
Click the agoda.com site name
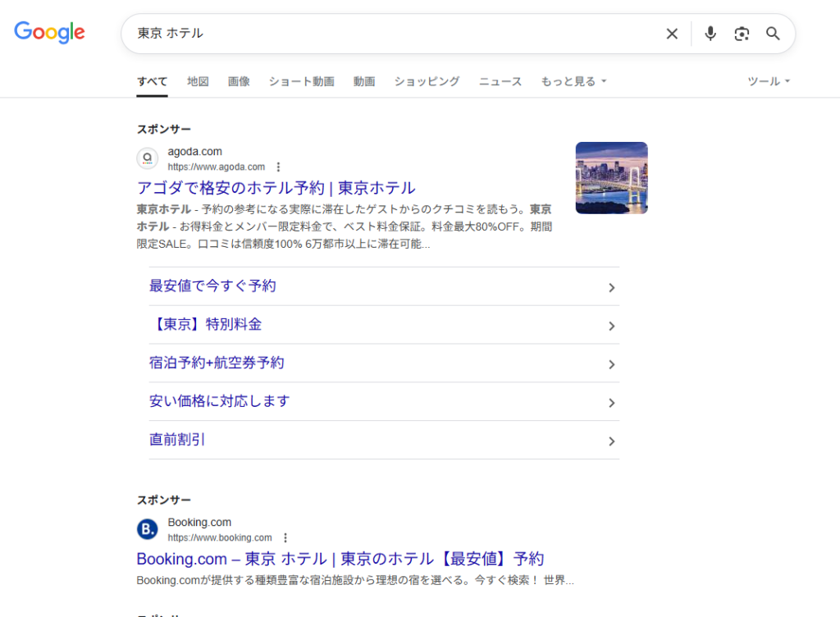pos(195,152)
